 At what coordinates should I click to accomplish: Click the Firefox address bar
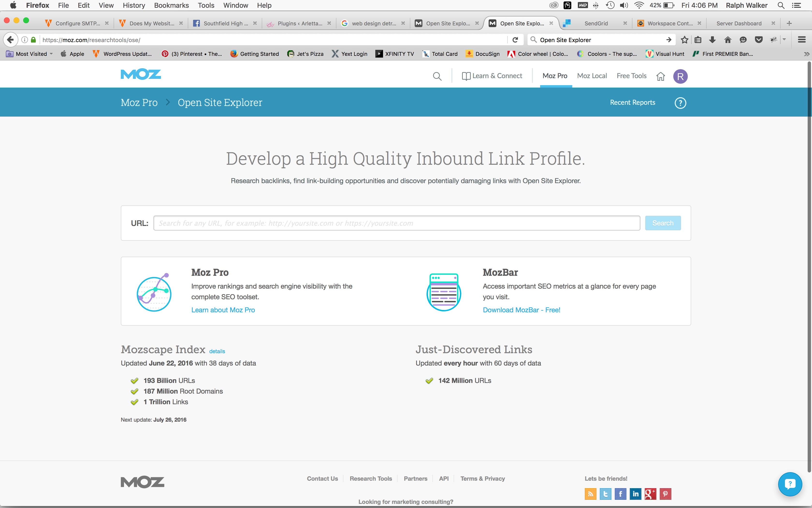point(274,40)
